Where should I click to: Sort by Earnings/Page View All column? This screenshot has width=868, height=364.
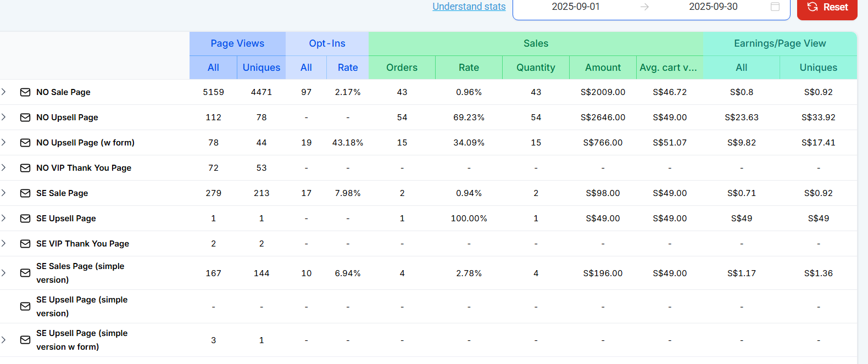click(x=742, y=68)
